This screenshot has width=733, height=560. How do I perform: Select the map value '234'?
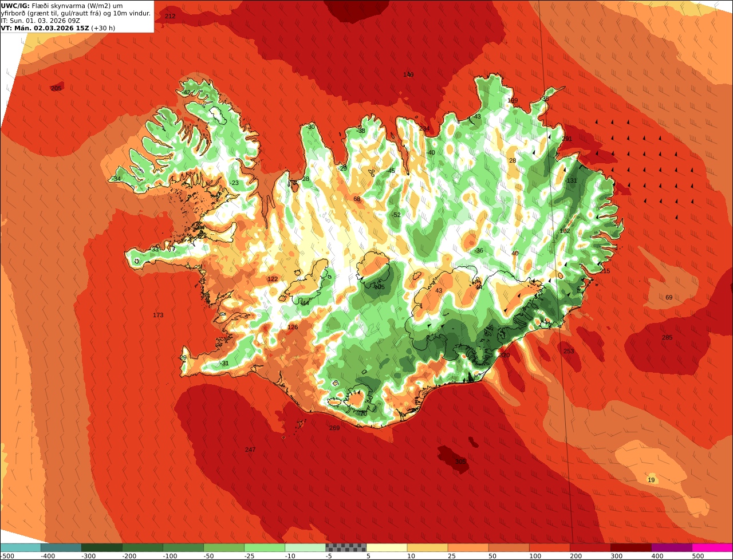424,129
